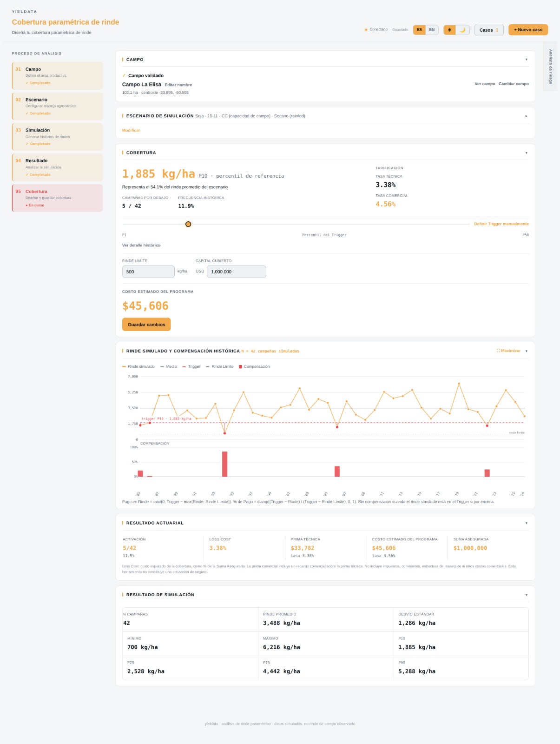Go to step 03 Simulación
The height and width of the screenshot is (744, 560).
[x=58, y=137]
